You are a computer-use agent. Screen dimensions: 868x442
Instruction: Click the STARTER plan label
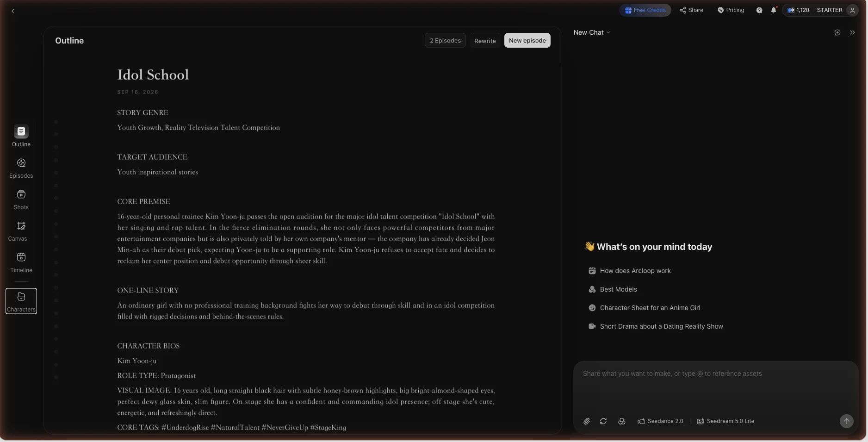(830, 10)
